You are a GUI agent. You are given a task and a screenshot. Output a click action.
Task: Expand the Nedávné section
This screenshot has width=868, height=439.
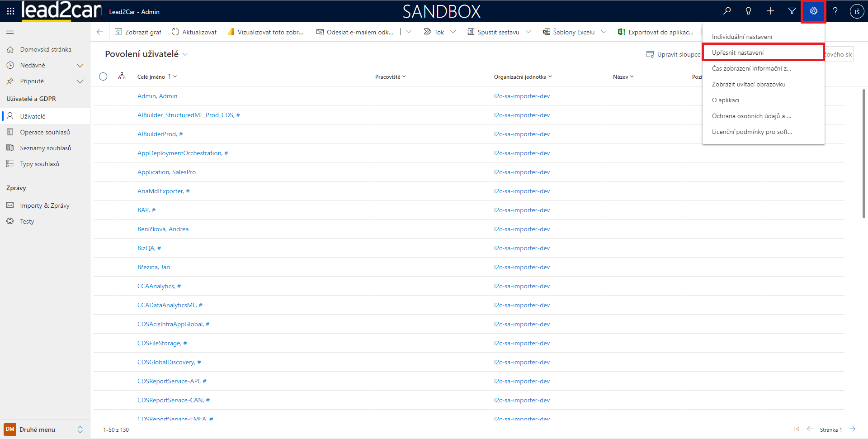pos(80,66)
